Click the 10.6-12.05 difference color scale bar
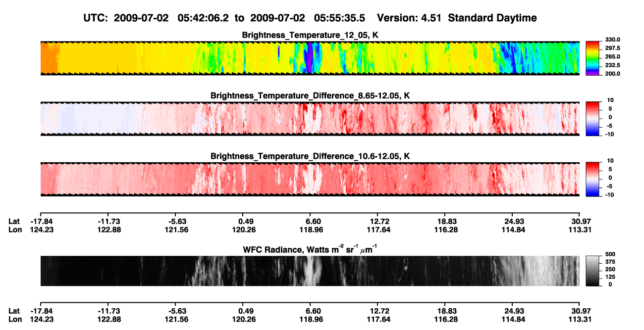Viewport: 644px width, 330px height. [593, 179]
